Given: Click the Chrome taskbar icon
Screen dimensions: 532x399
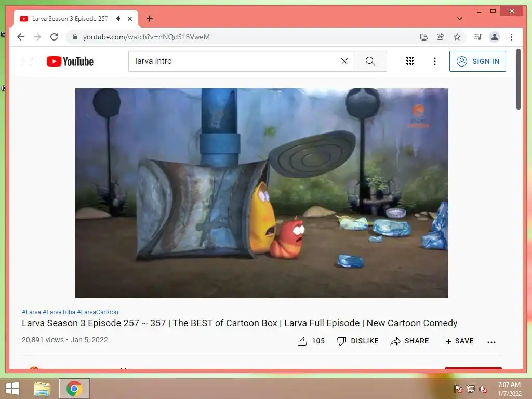Looking at the screenshot, I should (74, 389).
